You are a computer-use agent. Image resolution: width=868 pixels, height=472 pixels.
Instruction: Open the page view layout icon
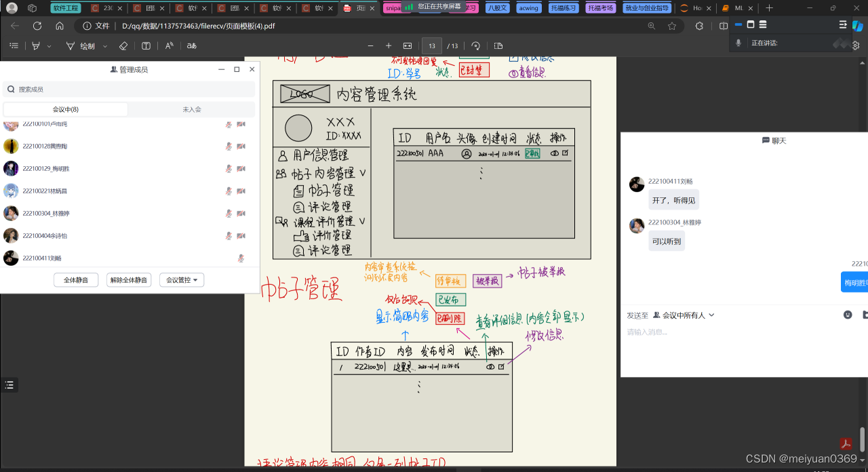pos(498,45)
